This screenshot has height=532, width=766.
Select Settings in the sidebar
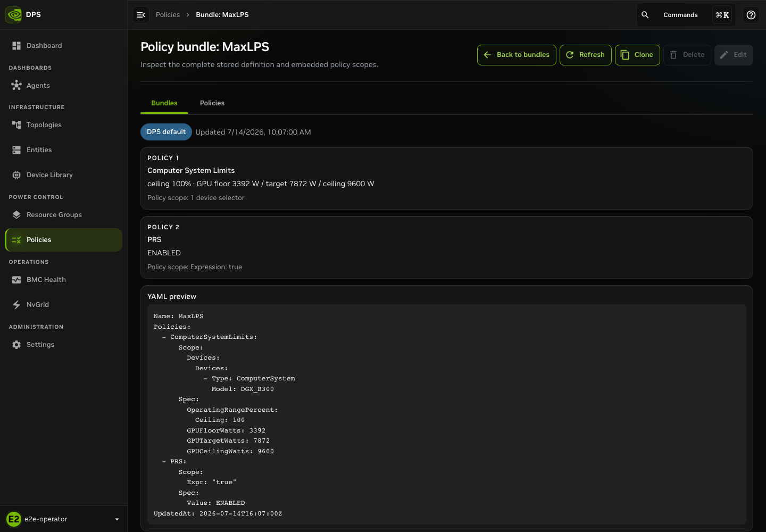(64, 345)
